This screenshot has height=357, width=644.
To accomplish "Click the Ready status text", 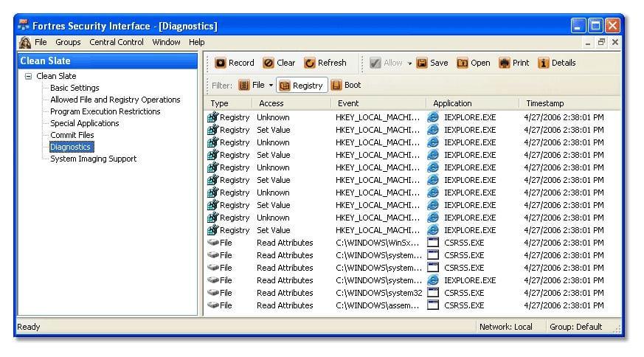I will (28, 327).
